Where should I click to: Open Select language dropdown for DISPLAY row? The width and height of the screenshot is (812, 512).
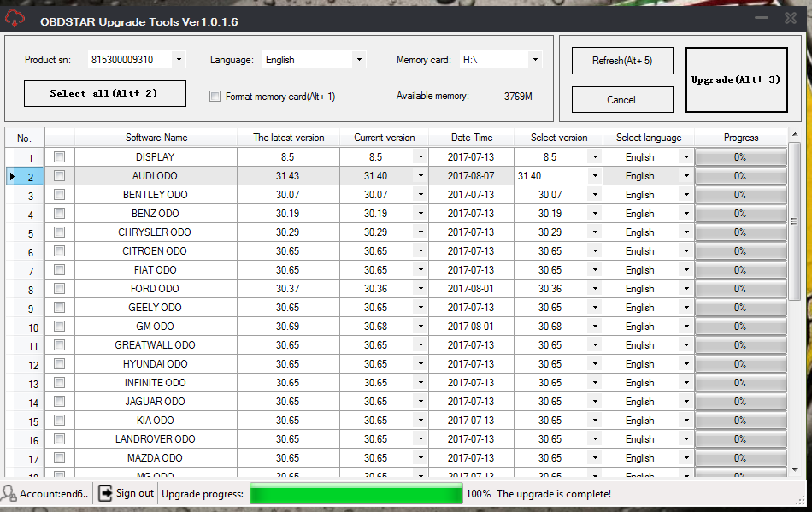(x=685, y=157)
